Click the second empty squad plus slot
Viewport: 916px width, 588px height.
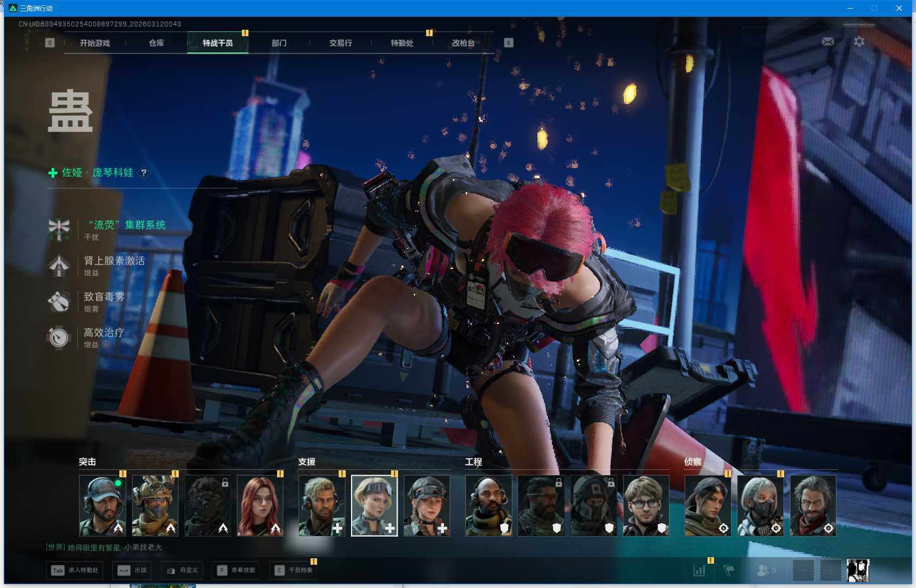830,570
